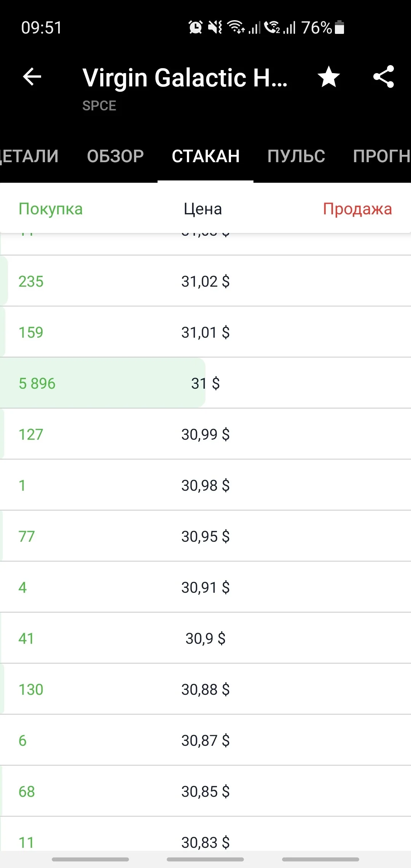Tap the back arrow icon
This screenshot has height=868, width=411.
[32, 77]
